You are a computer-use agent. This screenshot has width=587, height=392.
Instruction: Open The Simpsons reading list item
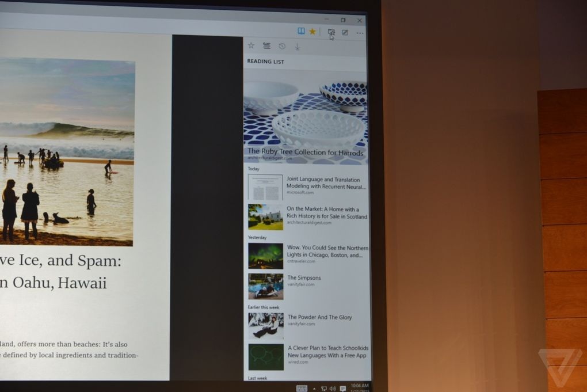pyautogui.click(x=304, y=278)
